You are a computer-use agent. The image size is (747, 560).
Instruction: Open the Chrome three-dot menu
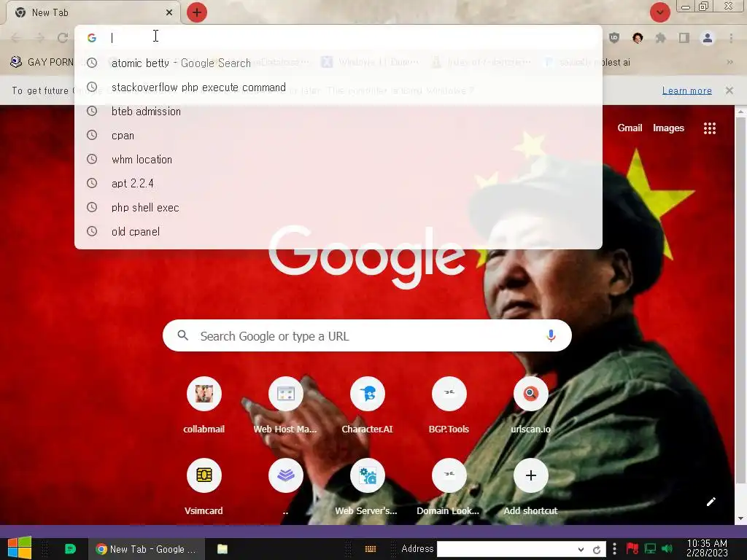(x=731, y=38)
